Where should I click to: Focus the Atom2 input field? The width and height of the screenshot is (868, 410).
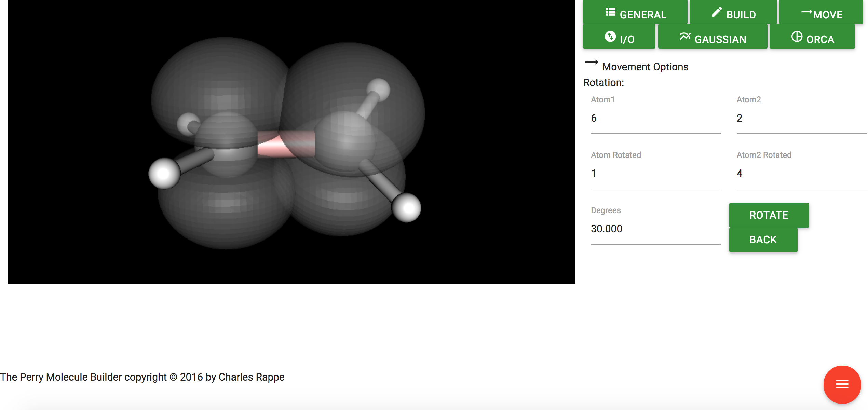pos(801,119)
